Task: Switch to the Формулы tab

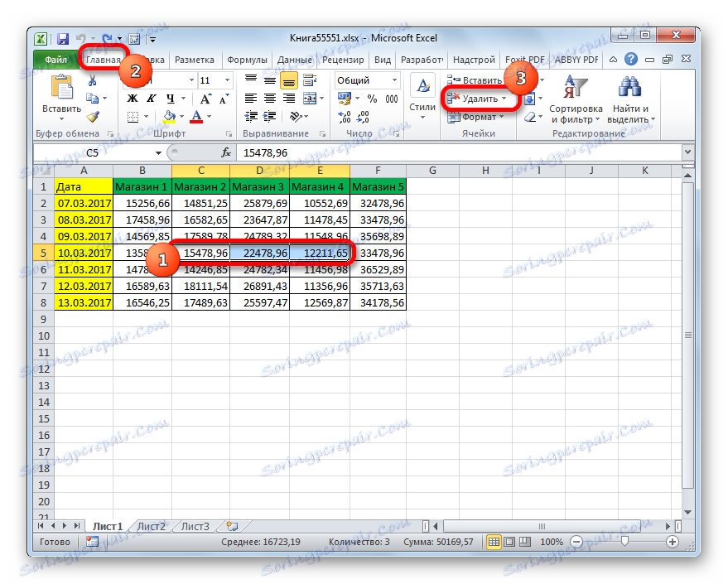Action: [247, 60]
